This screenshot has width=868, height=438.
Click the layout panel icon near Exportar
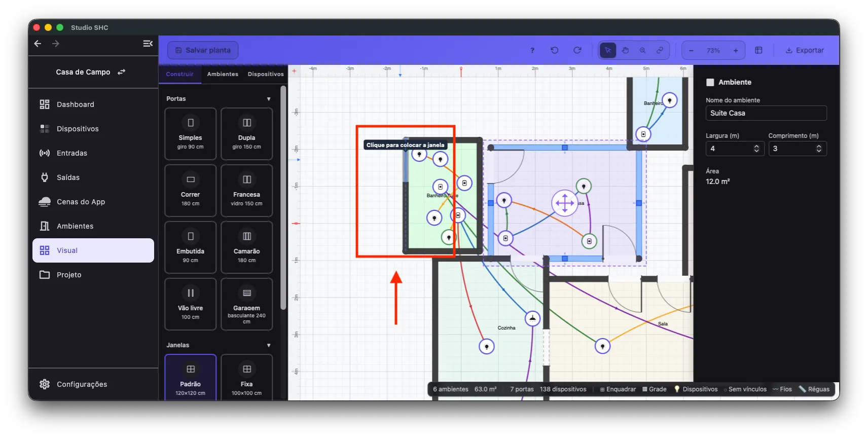click(758, 50)
